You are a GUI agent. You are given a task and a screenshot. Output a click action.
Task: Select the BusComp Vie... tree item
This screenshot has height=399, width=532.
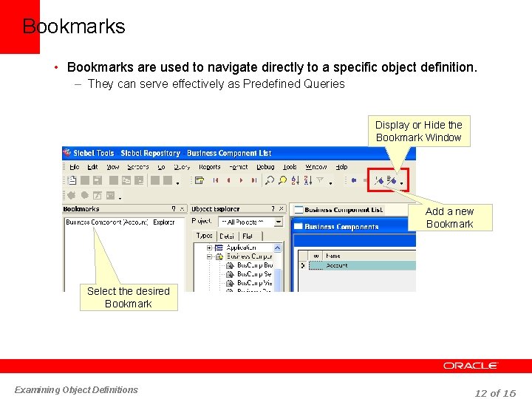[254, 282]
